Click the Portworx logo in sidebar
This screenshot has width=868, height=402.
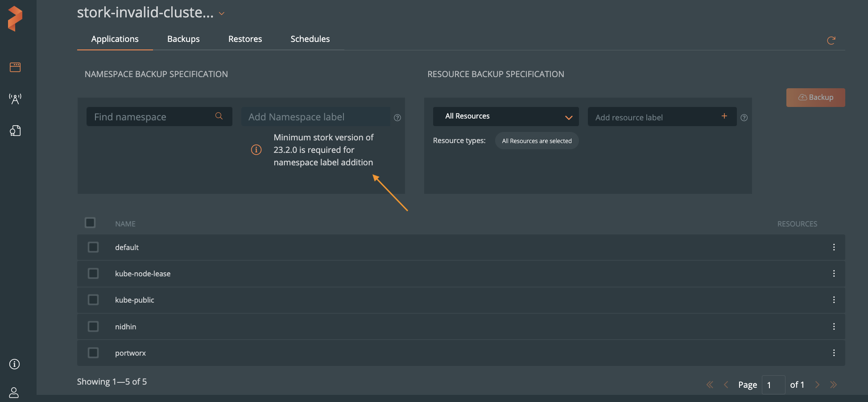coord(15,19)
